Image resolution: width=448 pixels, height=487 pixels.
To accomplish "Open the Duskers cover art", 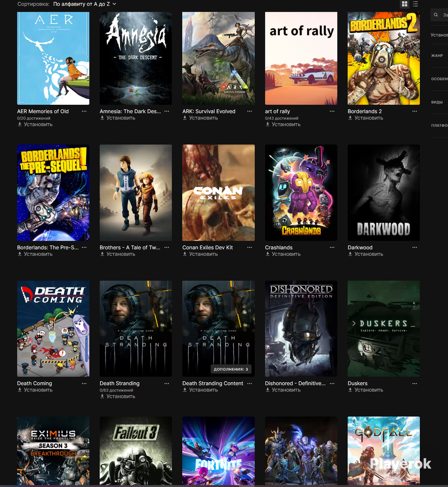I will pyautogui.click(x=383, y=329).
